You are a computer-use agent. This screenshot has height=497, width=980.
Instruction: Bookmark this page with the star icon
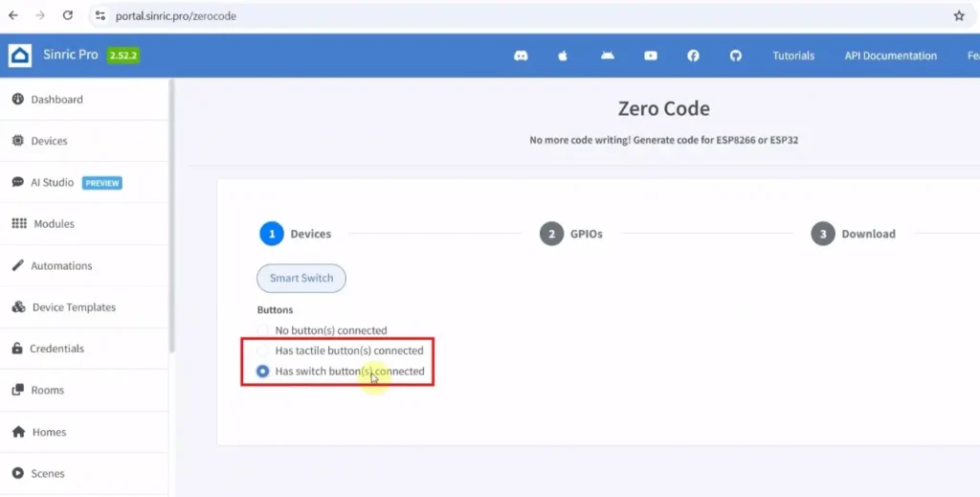pyautogui.click(x=959, y=16)
